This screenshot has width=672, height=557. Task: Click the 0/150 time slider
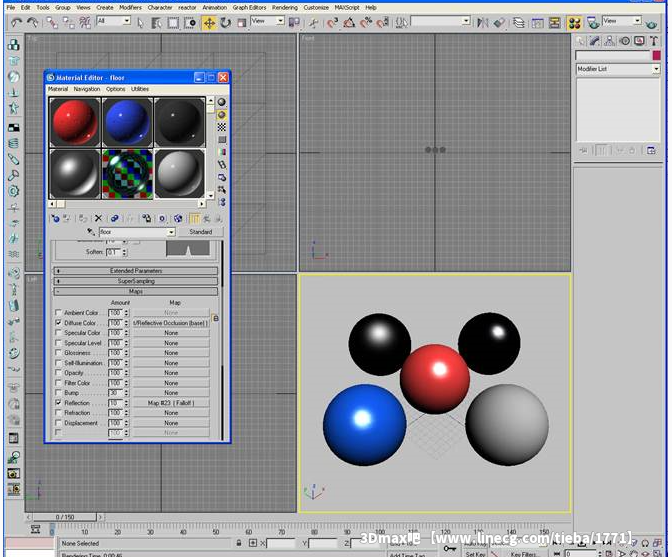pos(64,517)
